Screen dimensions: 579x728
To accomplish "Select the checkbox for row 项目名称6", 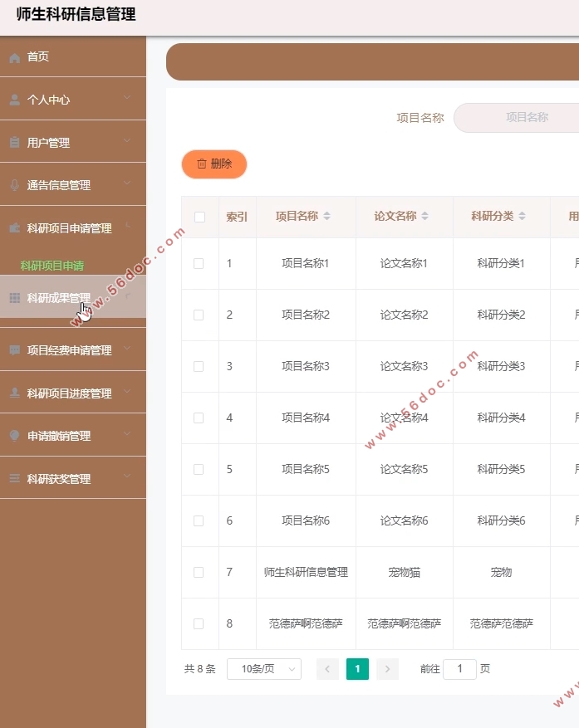I will (x=199, y=521).
